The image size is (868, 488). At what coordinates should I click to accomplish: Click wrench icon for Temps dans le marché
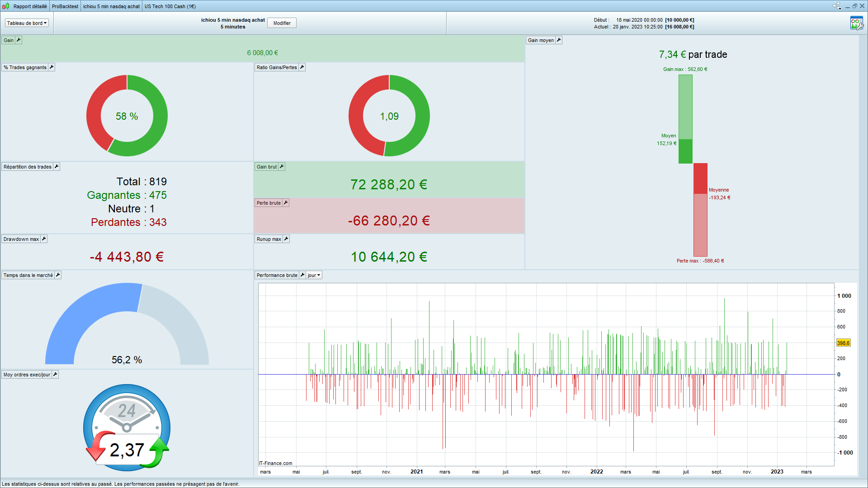[58, 275]
